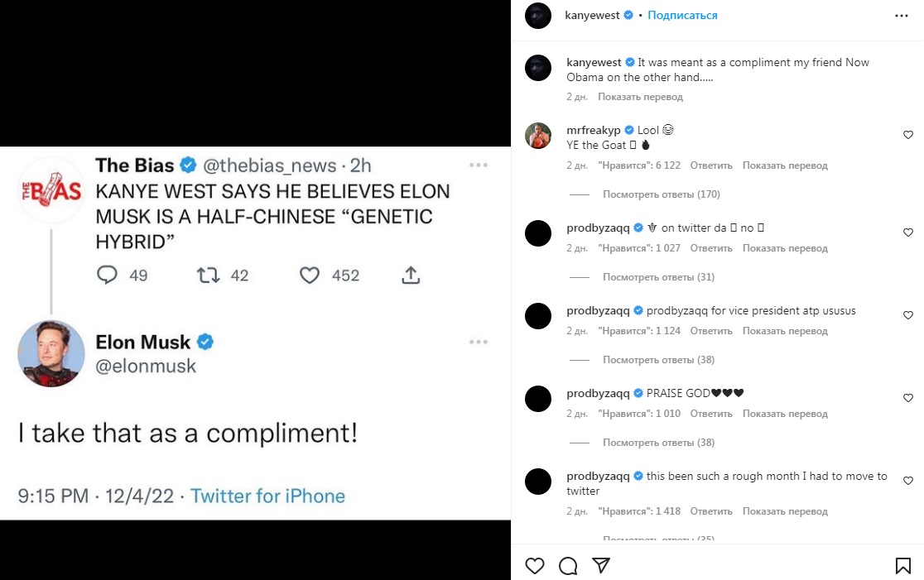Show translation of kanyewest caption
Screen dimensions: 924x580
click(640, 97)
